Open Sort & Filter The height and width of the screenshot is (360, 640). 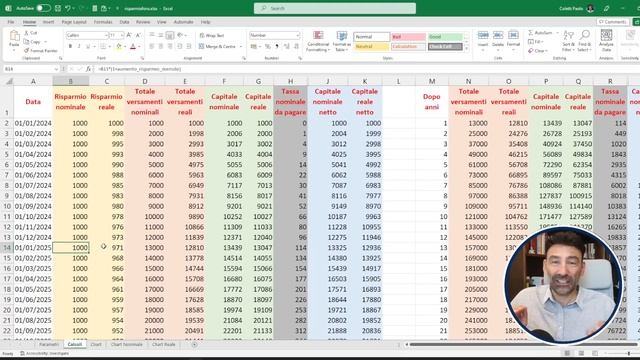[x=568, y=41]
